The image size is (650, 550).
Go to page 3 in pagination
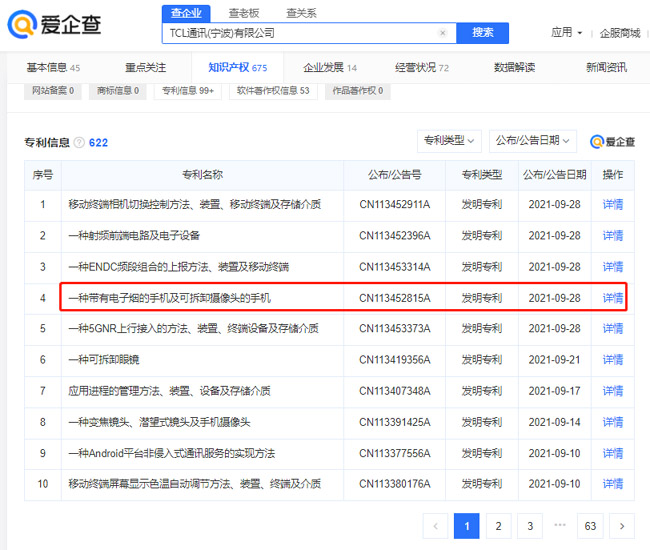[530, 526]
